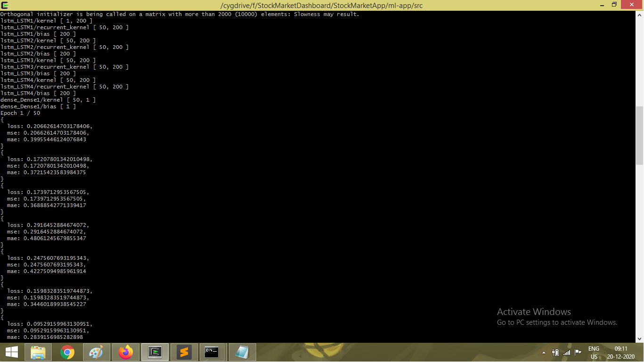Open the network signal tray icon
The width and height of the screenshot is (644, 362).
click(567, 353)
